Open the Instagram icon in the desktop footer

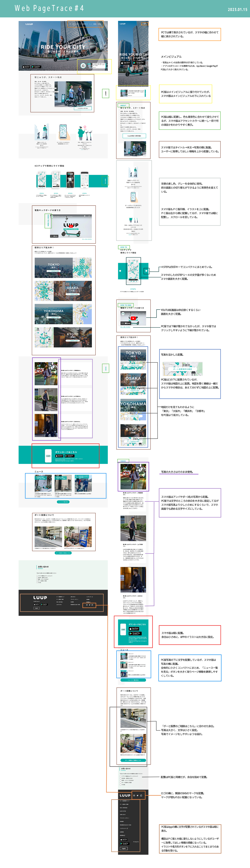87,605
